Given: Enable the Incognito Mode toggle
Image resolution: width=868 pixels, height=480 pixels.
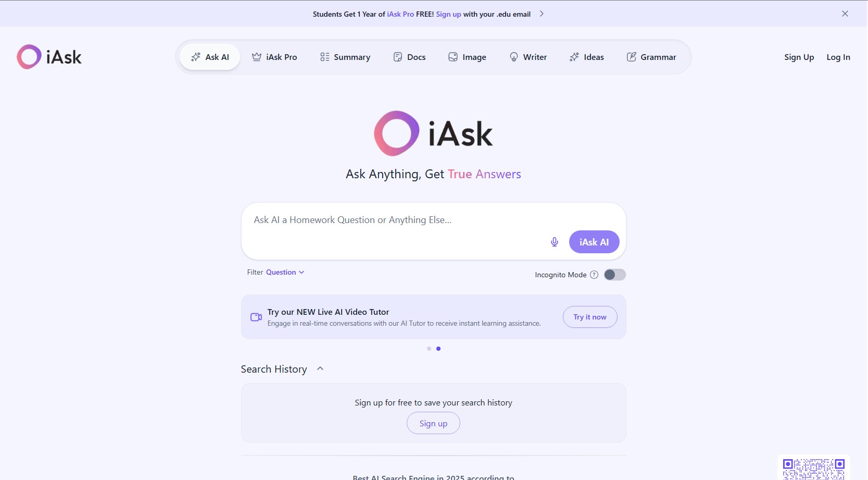Looking at the screenshot, I should point(614,275).
